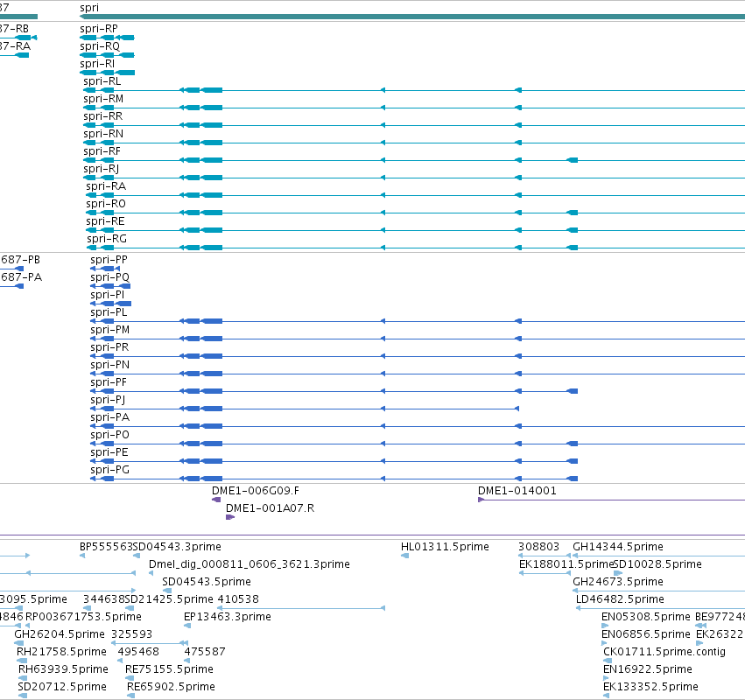Select the GH26204.5prime EST label

[x=60, y=634]
